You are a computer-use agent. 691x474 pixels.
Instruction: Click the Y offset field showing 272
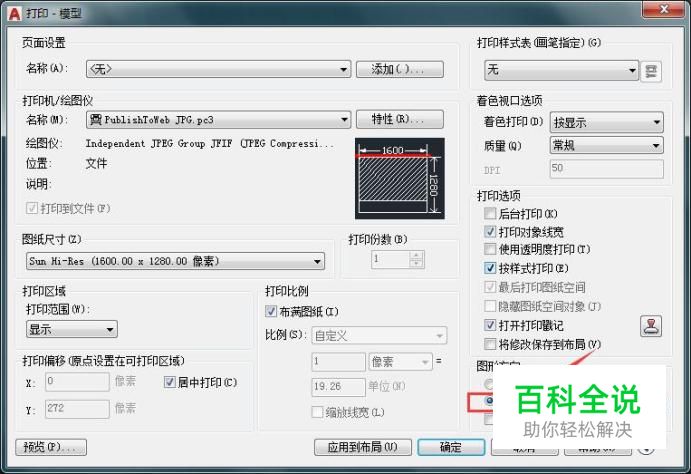[77, 409]
